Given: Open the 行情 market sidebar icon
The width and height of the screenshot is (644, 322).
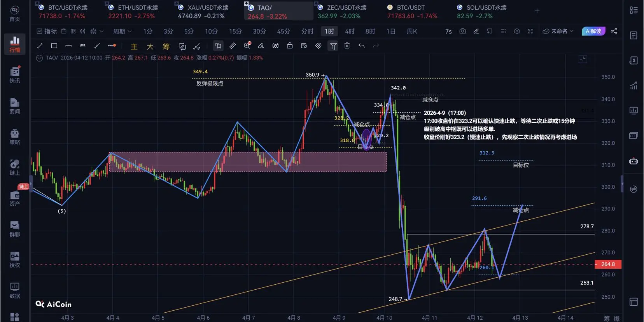Looking at the screenshot, I should point(15,44).
